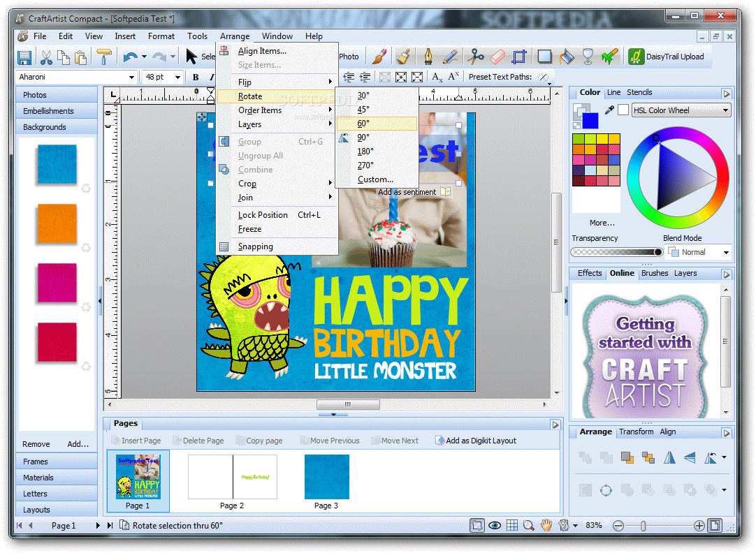Select the square shape tool icon

click(x=545, y=57)
